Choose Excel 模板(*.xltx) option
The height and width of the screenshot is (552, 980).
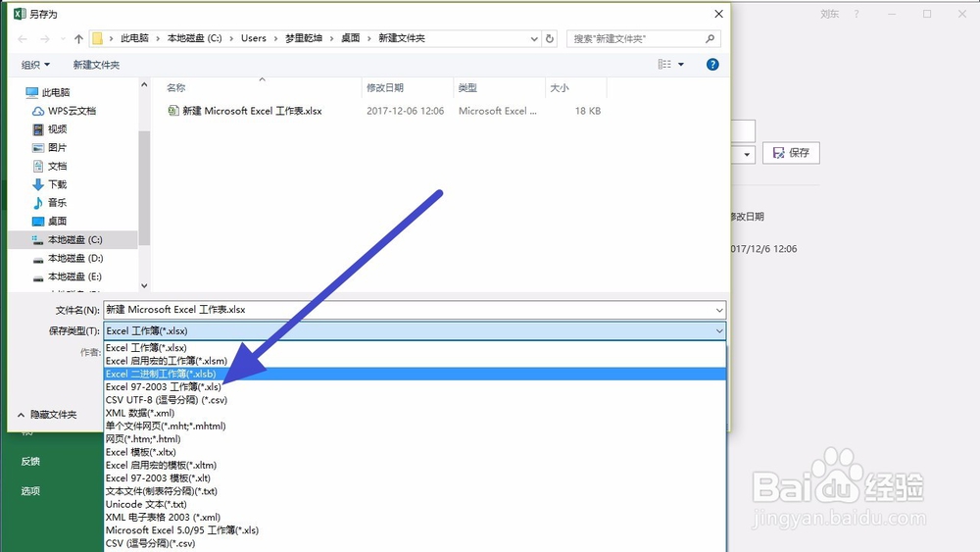tap(415, 453)
